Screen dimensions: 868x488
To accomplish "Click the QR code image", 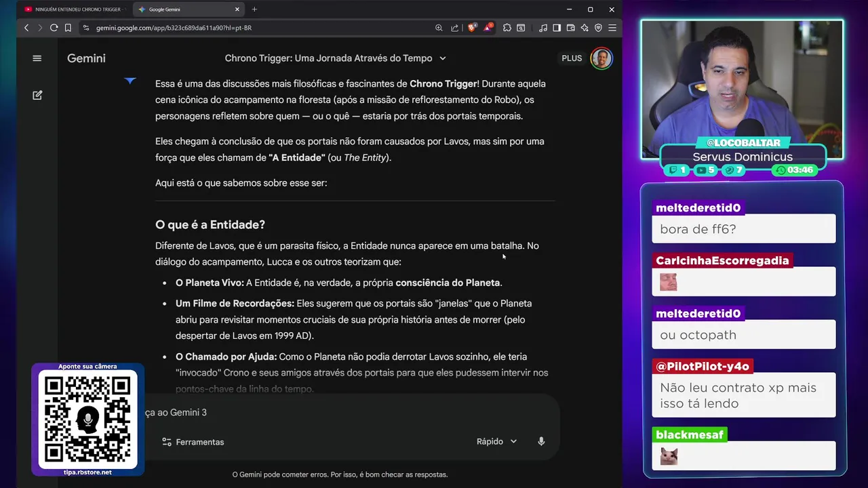I will (87, 420).
